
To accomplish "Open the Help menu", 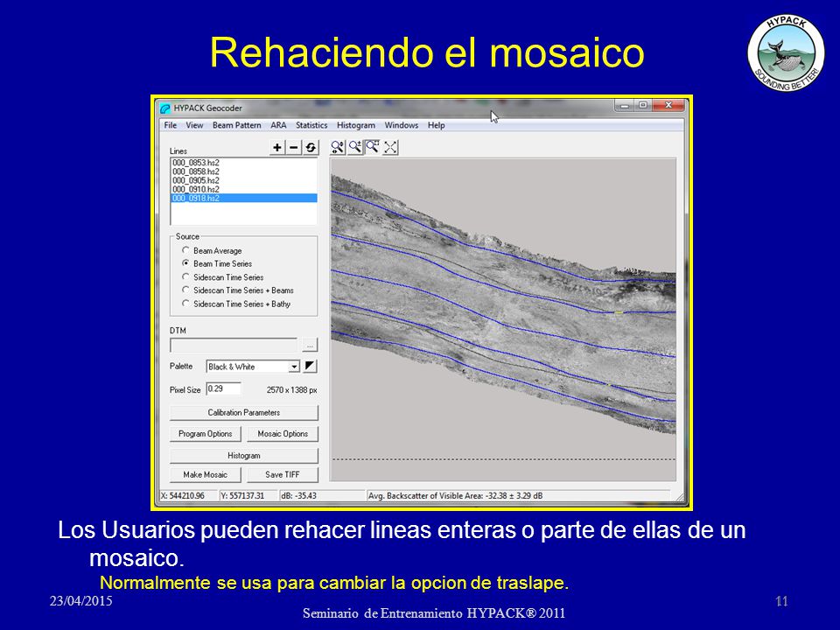I will [x=436, y=125].
